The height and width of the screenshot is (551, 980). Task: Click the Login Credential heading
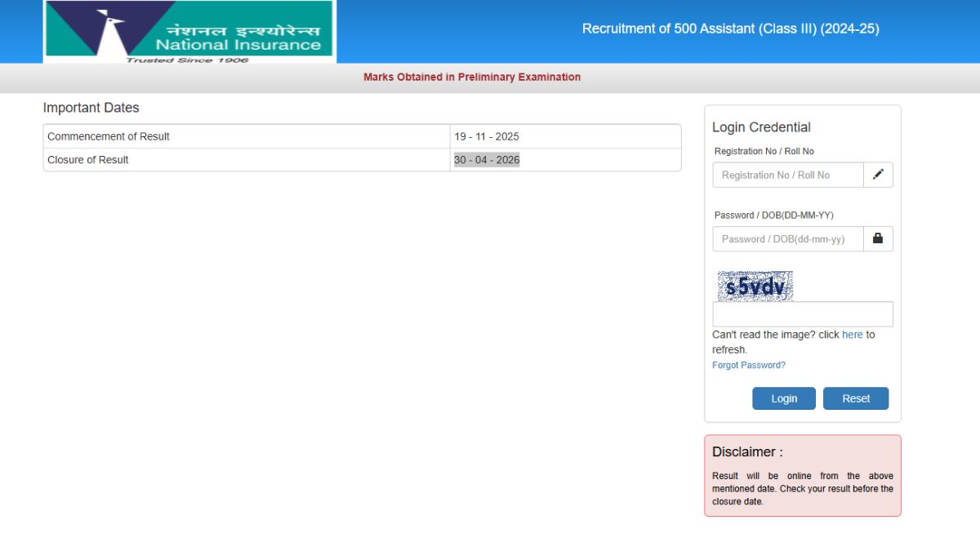pos(761,127)
